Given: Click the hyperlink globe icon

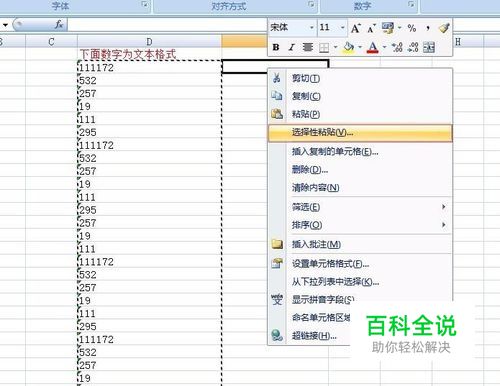Looking at the screenshot, I should click(277, 335).
